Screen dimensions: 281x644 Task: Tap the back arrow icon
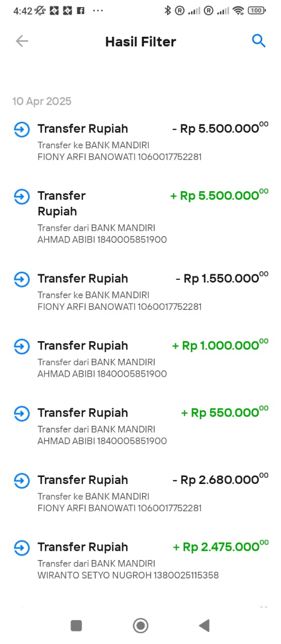tap(22, 41)
